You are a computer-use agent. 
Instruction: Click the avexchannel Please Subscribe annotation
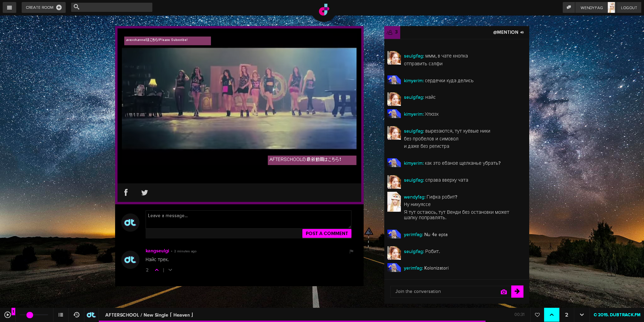167,41
